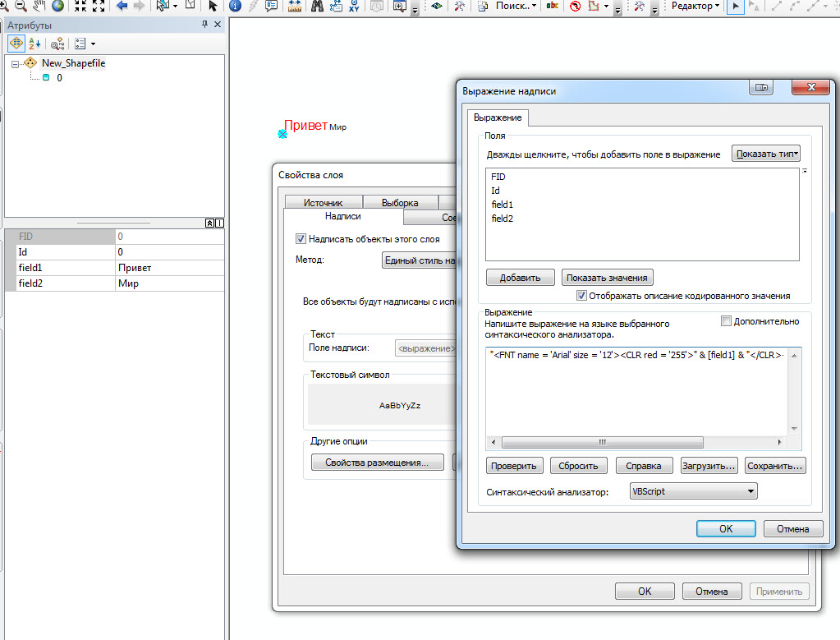Click the 'Загрузить...' button
Image resolution: width=840 pixels, height=640 pixels.
(709, 466)
